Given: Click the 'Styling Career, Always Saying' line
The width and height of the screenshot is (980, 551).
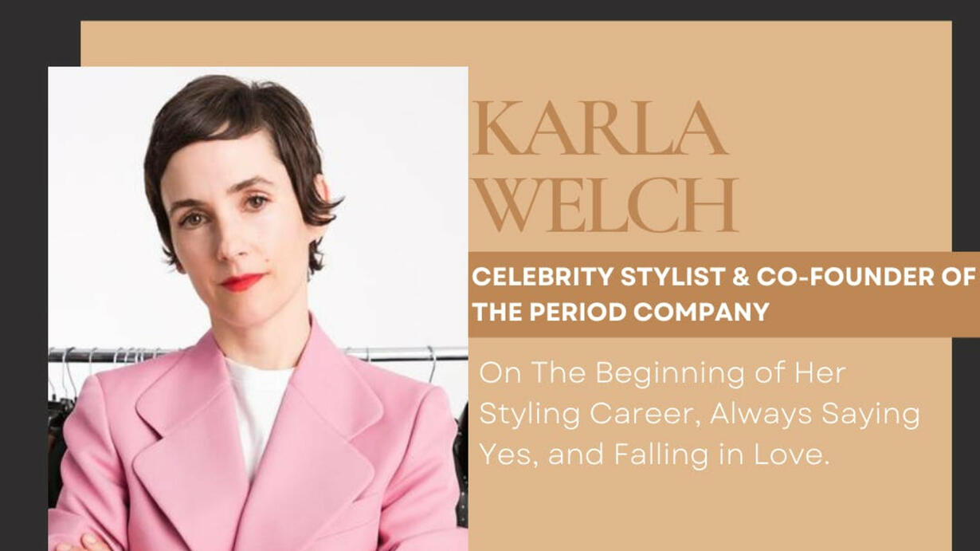Looking at the screenshot, I should (x=700, y=415).
